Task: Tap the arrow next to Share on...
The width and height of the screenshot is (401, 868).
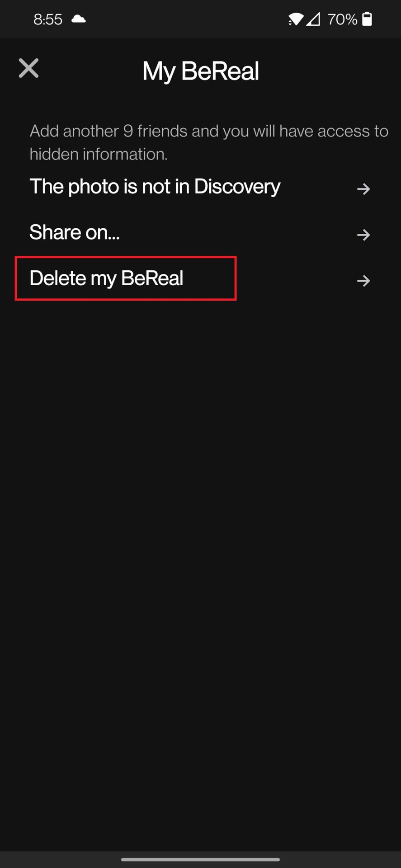Action: [363, 235]
